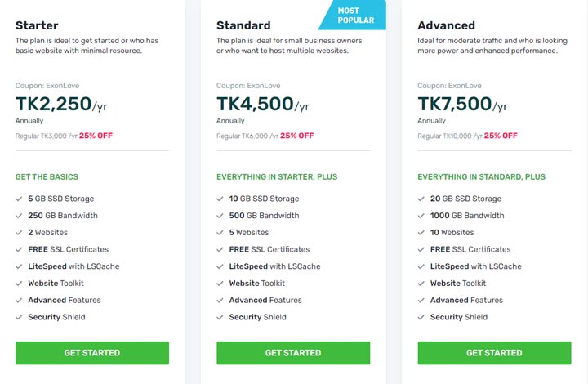Select the Advanced plan heading
The height and width of the screenshot is (384, 588).
[446, 25]
